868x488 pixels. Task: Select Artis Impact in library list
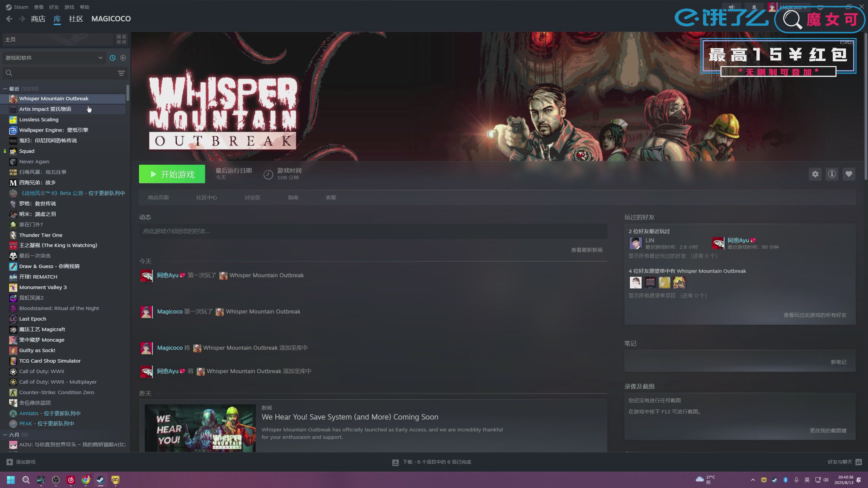coord(63,109)
